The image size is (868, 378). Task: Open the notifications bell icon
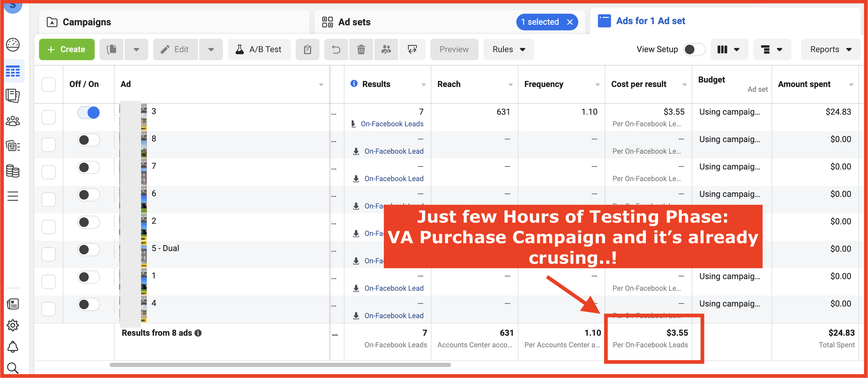[13, 347]
